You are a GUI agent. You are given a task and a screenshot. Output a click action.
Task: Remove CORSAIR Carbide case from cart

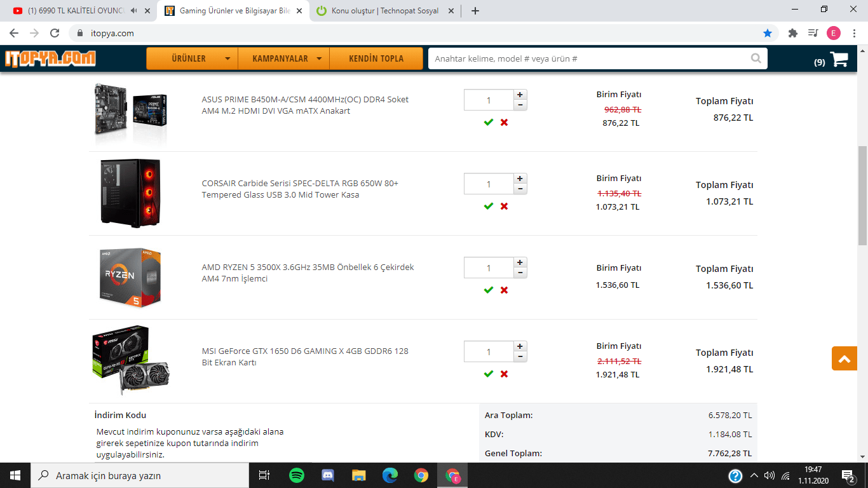504,206
